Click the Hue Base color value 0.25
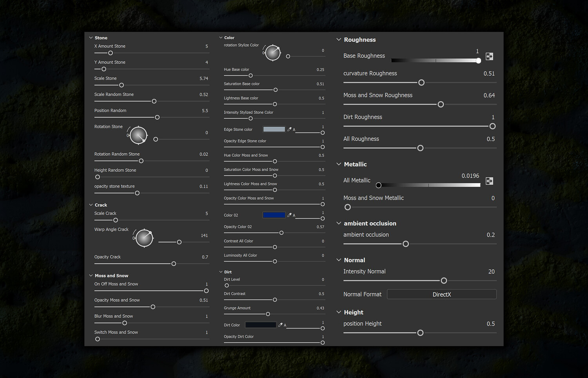Screen dimensions: 588x378 tap(321, 70)
